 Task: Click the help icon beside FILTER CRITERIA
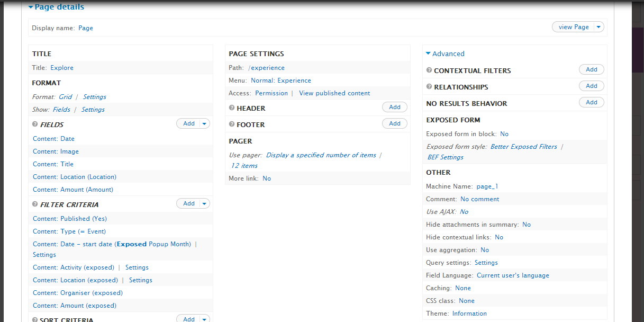click(x=35, y=204)
